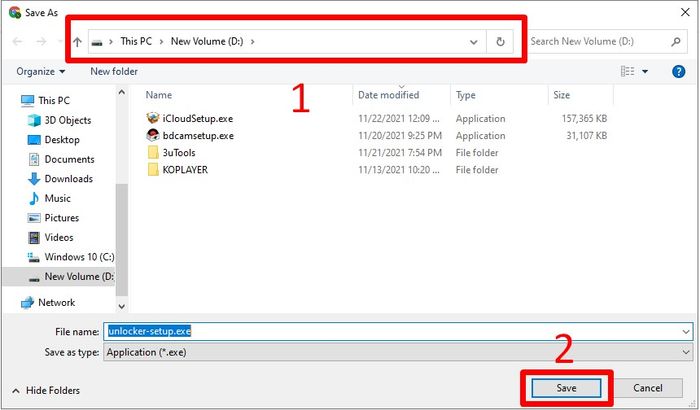Collapse the panel with Hide Folders
This screenshot has height=410, width=700.
(46, 390)
